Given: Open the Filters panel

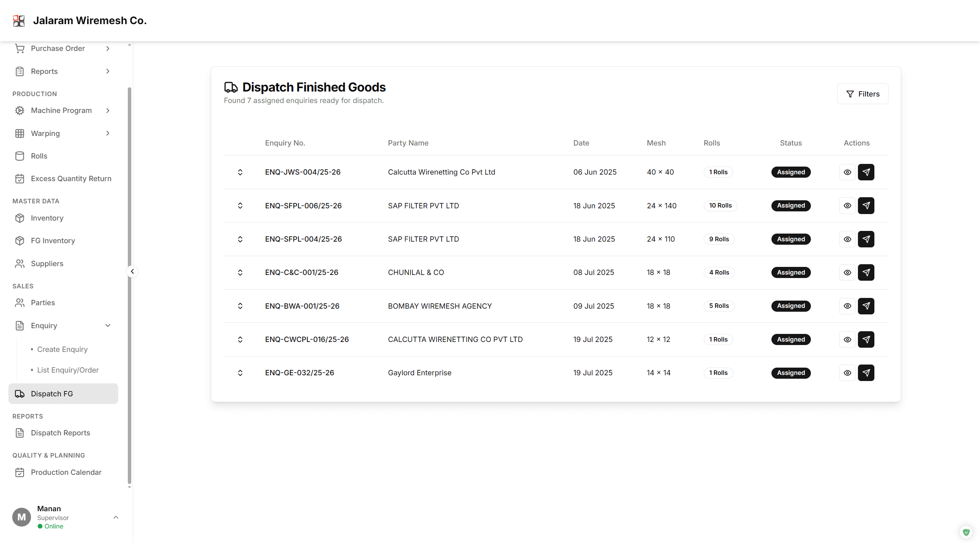Looking at the screenshot, I should click(863, 94).
